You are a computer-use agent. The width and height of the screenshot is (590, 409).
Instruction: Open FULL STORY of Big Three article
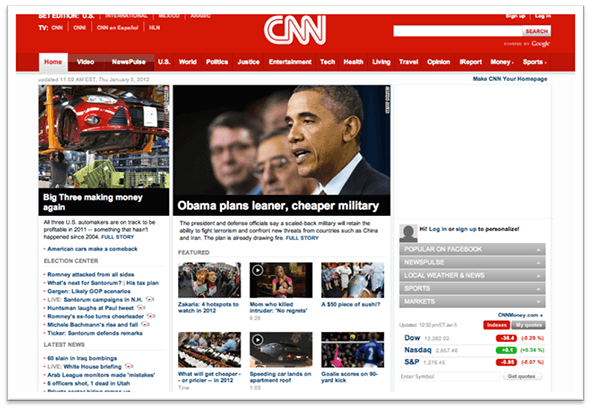coord(117,237)
